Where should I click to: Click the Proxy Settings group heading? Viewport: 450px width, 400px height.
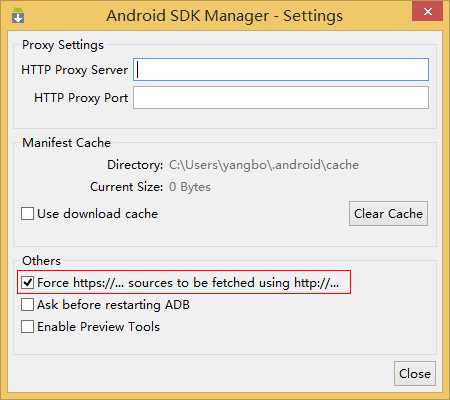tap(63, 45)
